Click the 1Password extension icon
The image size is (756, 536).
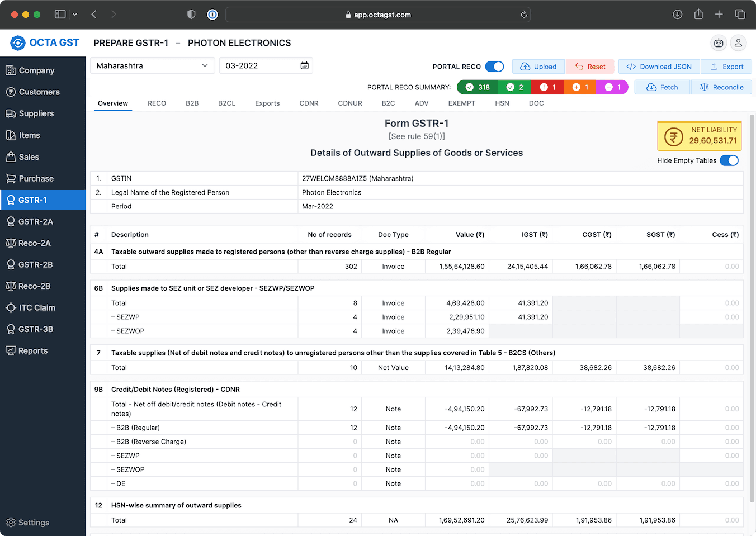pos(212,15)
